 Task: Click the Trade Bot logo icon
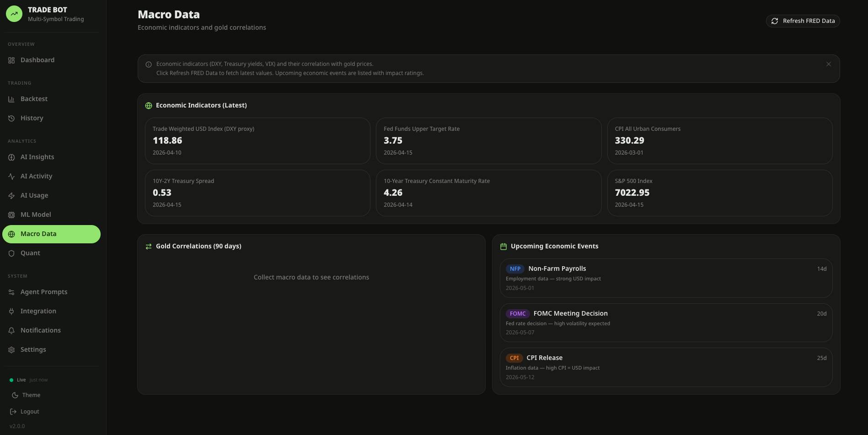click(14, 14)
